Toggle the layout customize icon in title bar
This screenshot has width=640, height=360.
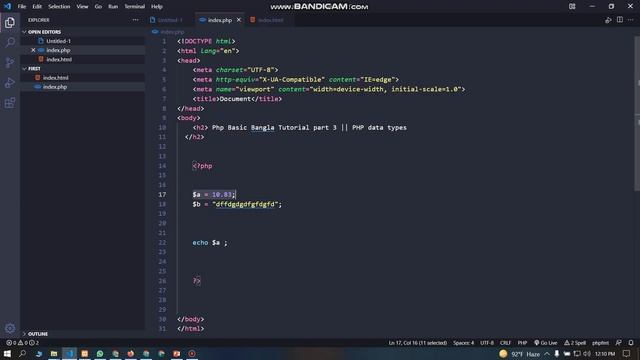click(x=572, y=7)
